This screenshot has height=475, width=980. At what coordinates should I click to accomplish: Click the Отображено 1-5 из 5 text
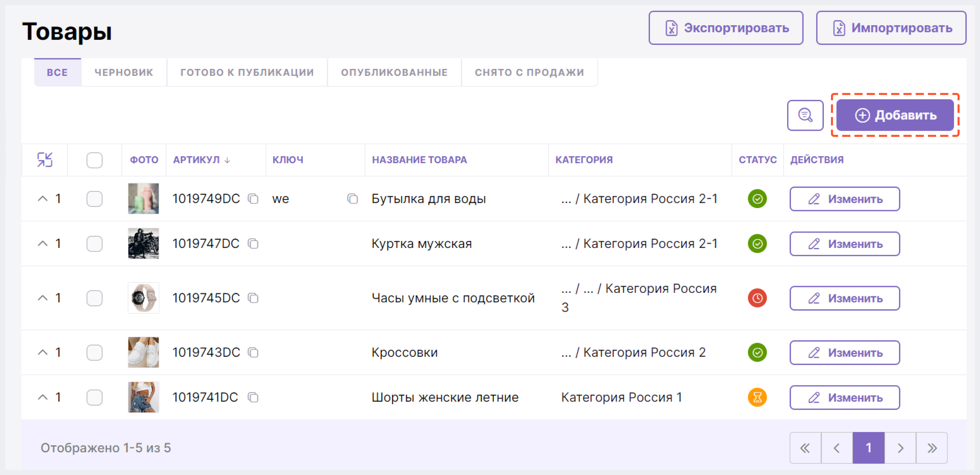pos(106,448)
